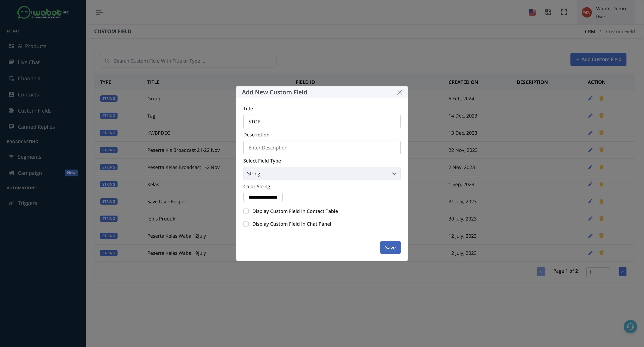Viewport: 644px width, 347px height.
Task: Close the Add New Custom Field dialog
Action: [x=399, y=92]
